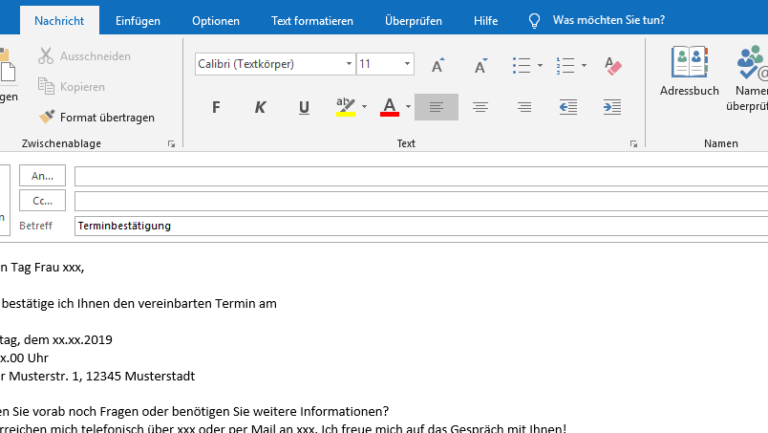768x433 pixels.
Task: Open the Adressbuch
Action: coord(689,70)
